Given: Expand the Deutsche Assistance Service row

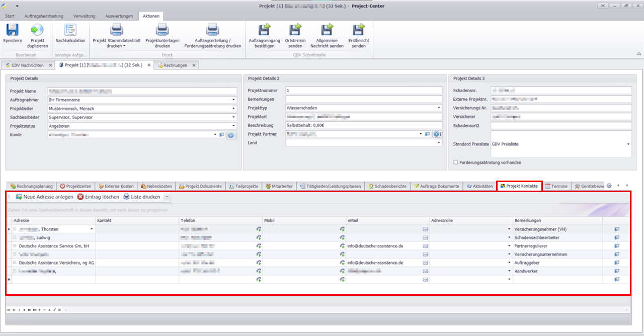Looking at the screenshot, I should (15, 246).
